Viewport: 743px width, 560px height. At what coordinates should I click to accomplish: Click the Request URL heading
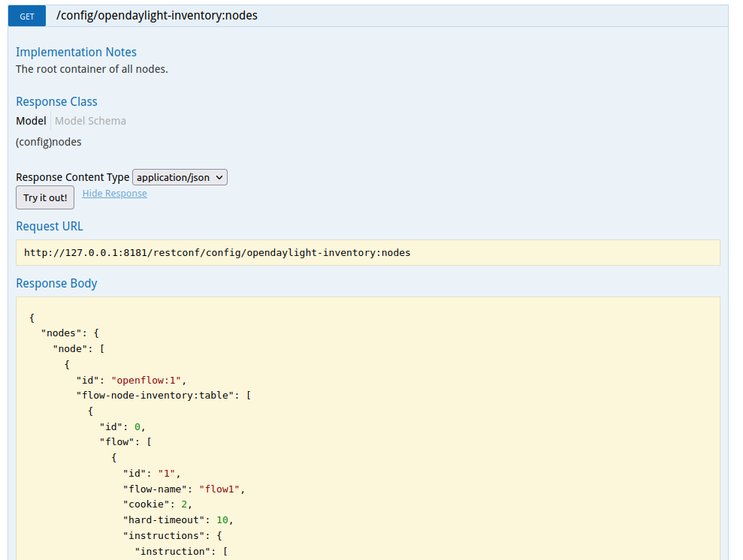50,226
